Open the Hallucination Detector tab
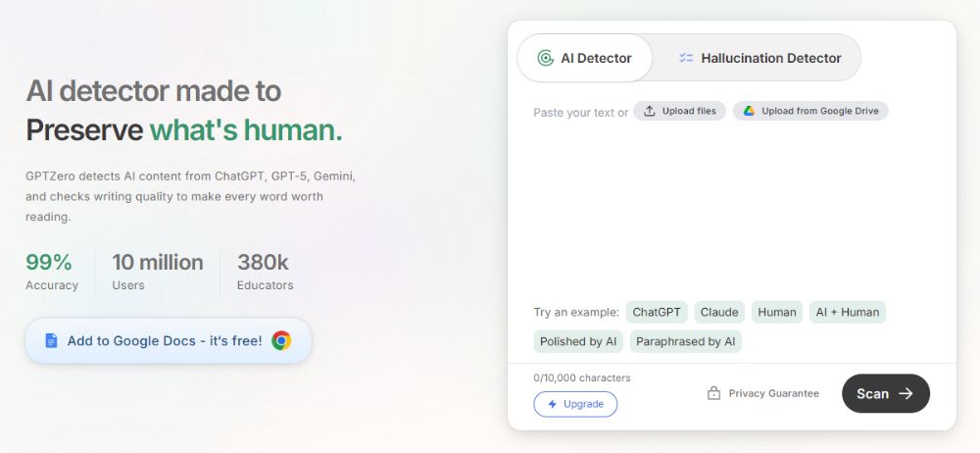Viewport: 980px width, 453px height. coord(759,58)
